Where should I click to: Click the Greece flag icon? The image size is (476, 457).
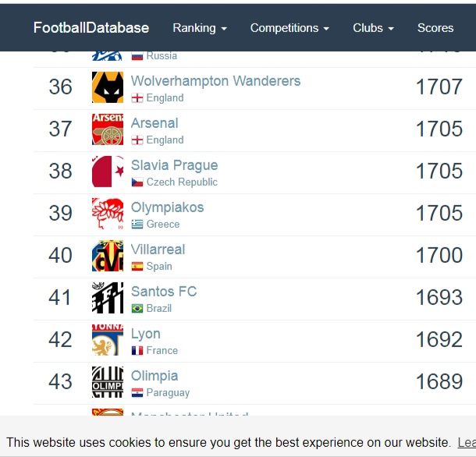tap(137, 225)
